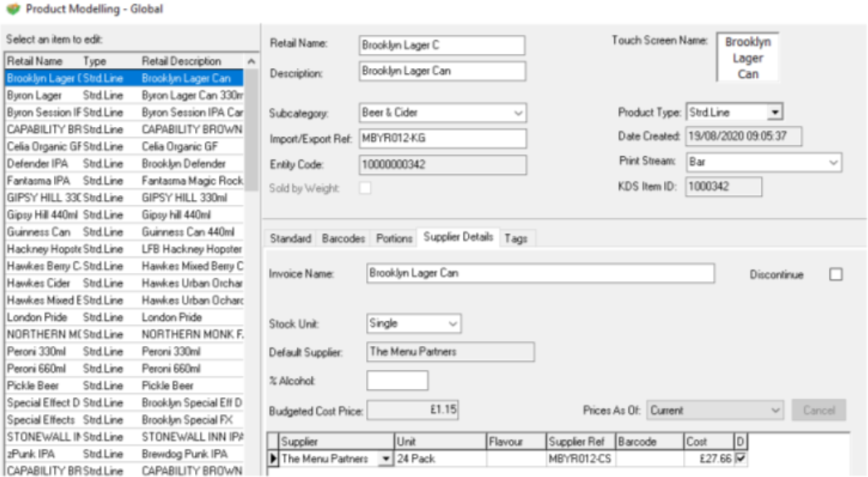This screenshot has height=477, width=868.
Task: Open the Prices As Of dropdown
Action: point(775,410)
